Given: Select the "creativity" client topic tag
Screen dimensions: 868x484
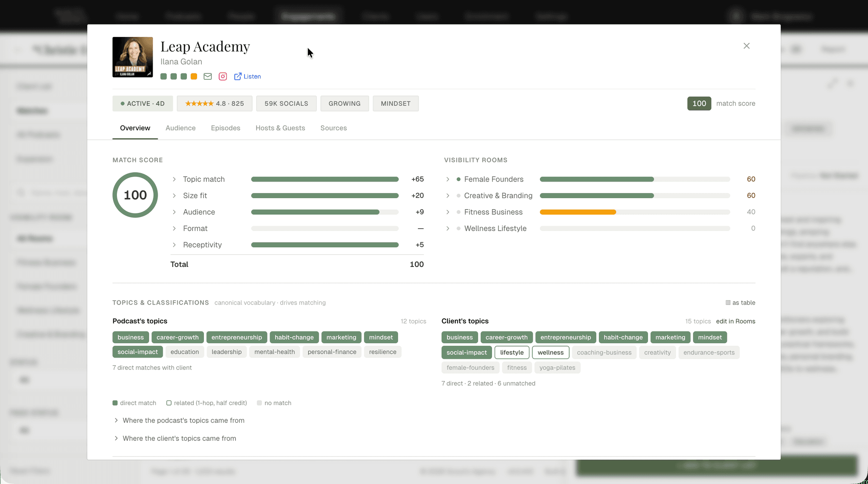Looking at the screenshot, I should pyautogui.click(x=657, y=353).
